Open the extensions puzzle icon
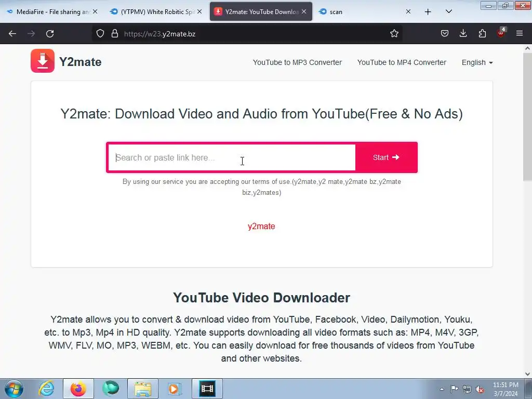Screen dimensions: 532x399 482,33
